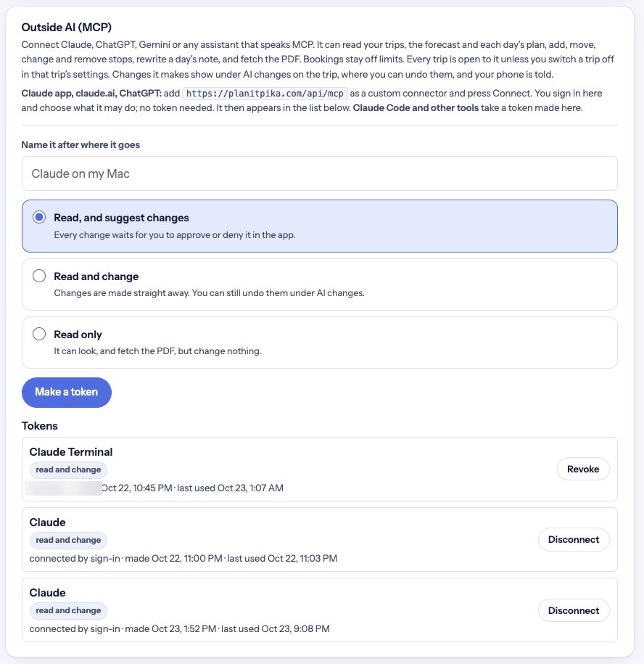
Task: Click the planitpika.com/api/mcp URL snippet
Action: [265, 93]
